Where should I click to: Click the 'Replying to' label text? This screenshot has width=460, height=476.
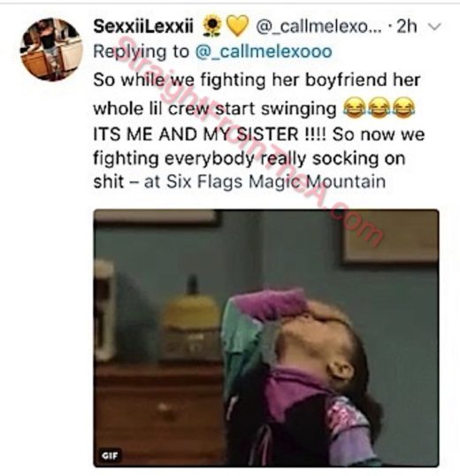[141, 52]
